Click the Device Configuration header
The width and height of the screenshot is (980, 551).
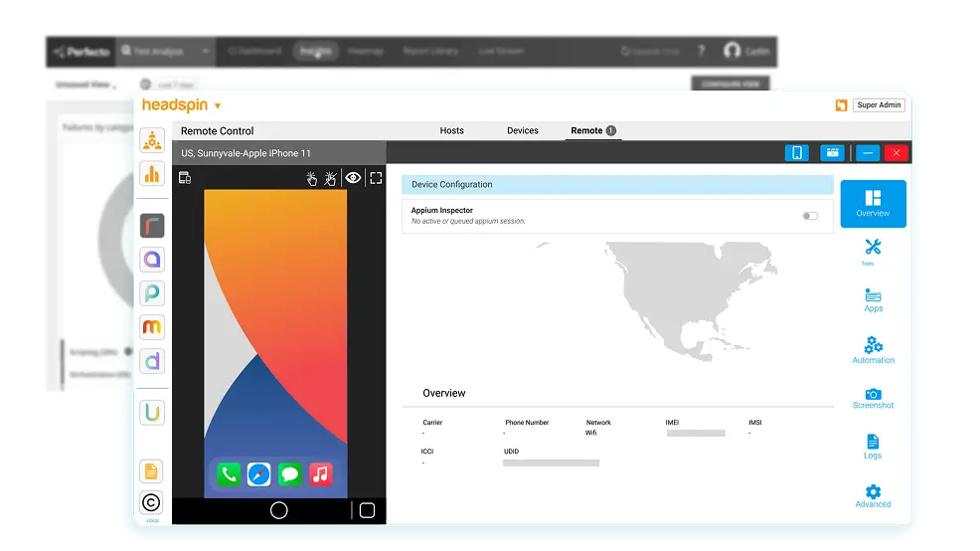(617, 185)
